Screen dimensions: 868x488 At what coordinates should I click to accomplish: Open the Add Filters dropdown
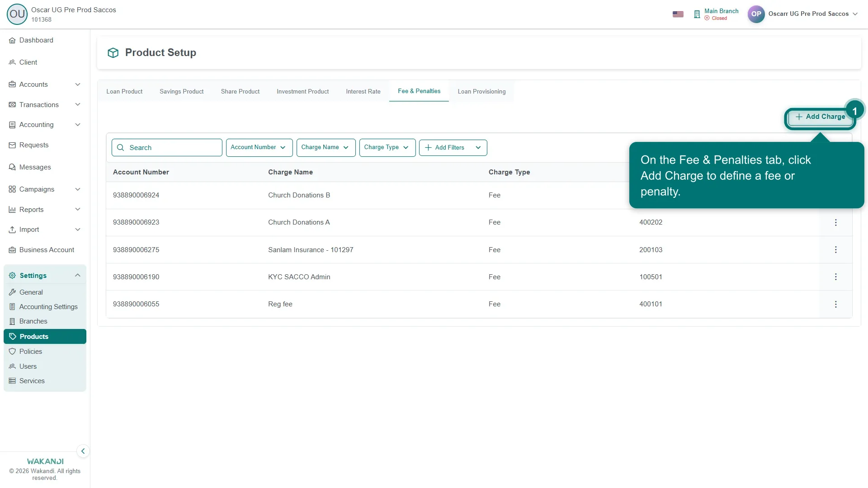pyautogui.click(x=453, y=148)
